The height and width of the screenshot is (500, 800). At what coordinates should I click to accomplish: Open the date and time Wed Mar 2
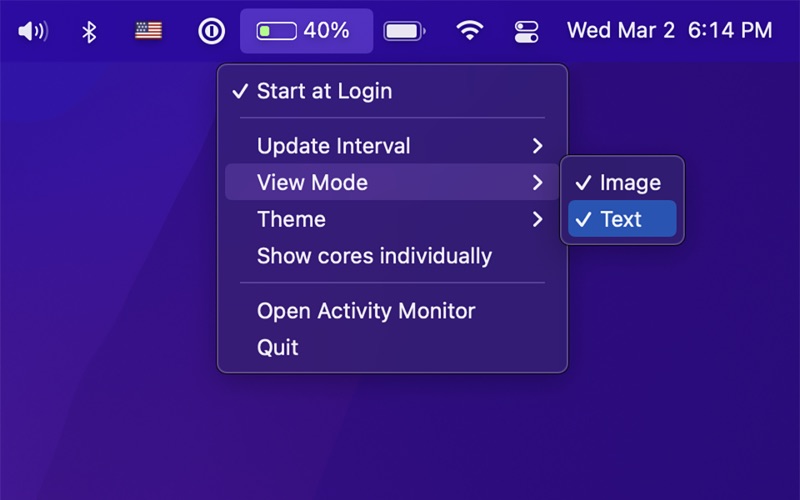(x=669, y=31)
